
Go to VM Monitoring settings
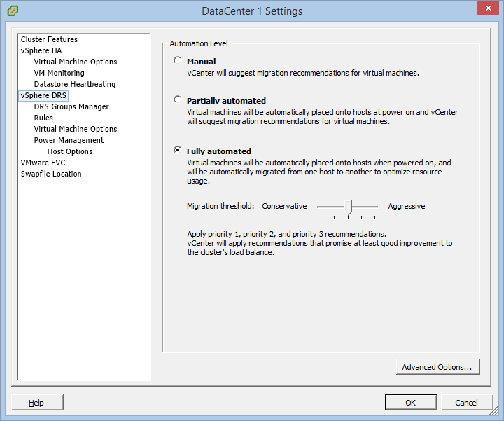coord(59,73)
